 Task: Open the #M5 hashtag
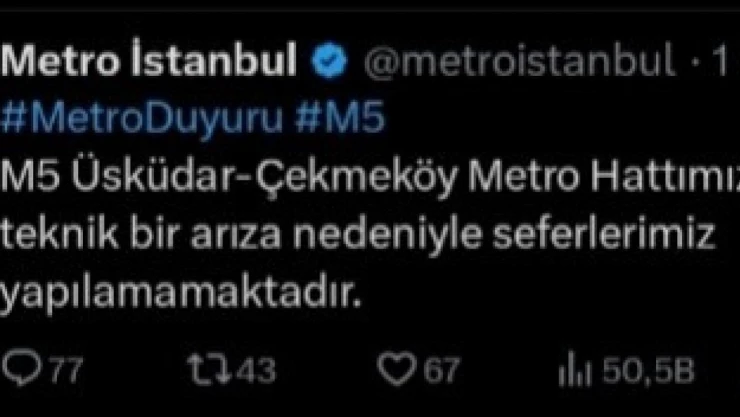[x=340, y=118]
